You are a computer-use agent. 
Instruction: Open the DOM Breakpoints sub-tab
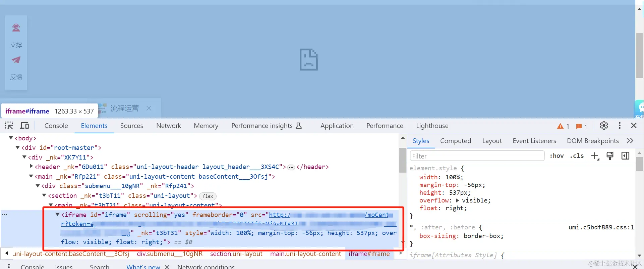593,141
